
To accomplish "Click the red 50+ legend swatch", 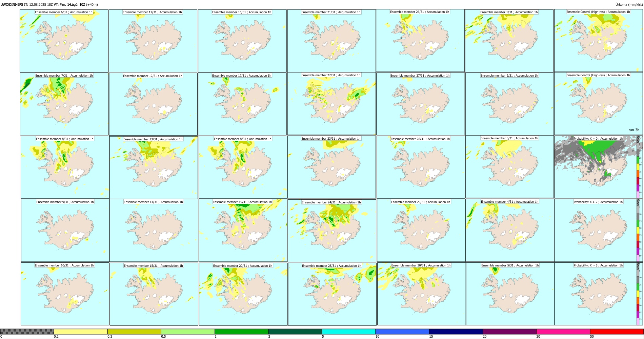I will click(x=617, y=332).
